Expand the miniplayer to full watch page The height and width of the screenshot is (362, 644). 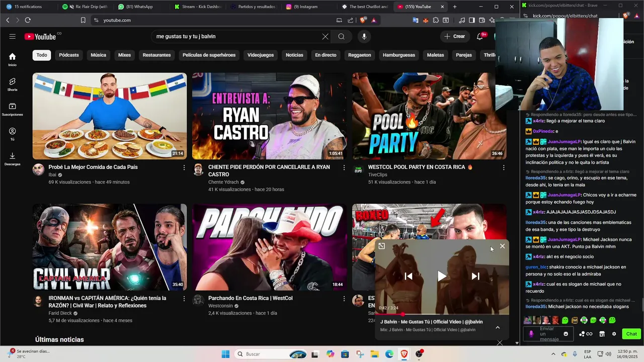(381, 246)
